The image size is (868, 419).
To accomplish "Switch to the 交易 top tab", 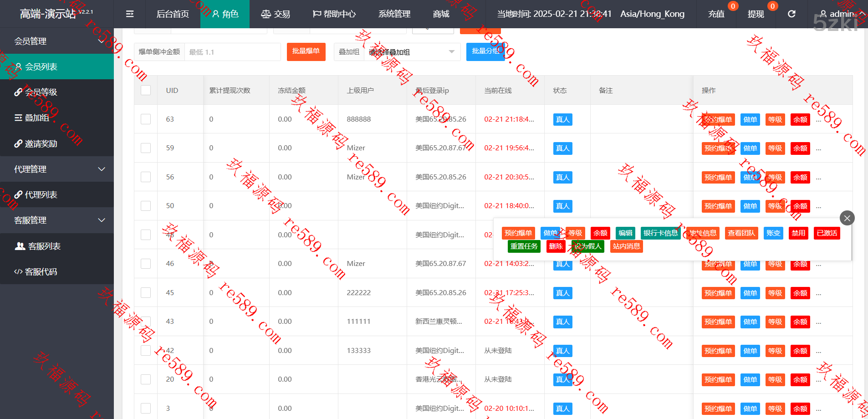I will coord(276,14).
